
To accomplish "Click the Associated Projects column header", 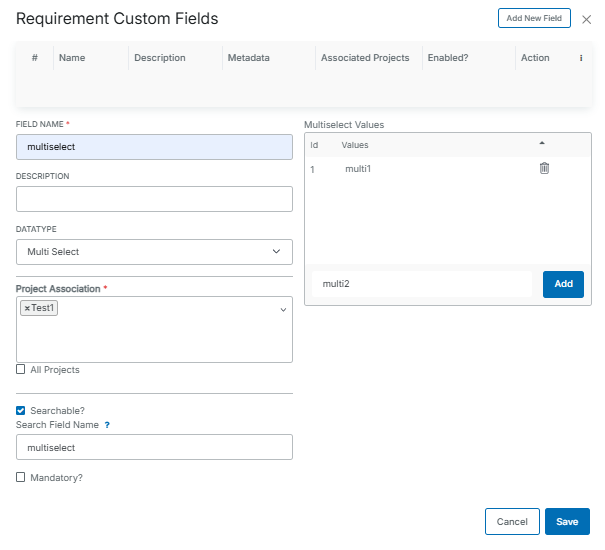I will click(x=364, y=58).
